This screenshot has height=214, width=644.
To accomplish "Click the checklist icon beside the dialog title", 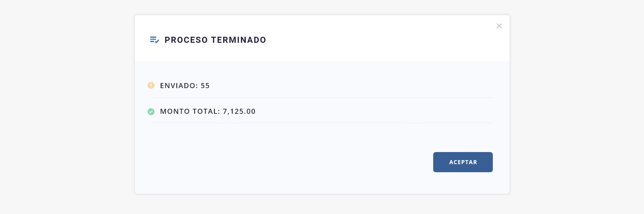I will pos(154,40).
